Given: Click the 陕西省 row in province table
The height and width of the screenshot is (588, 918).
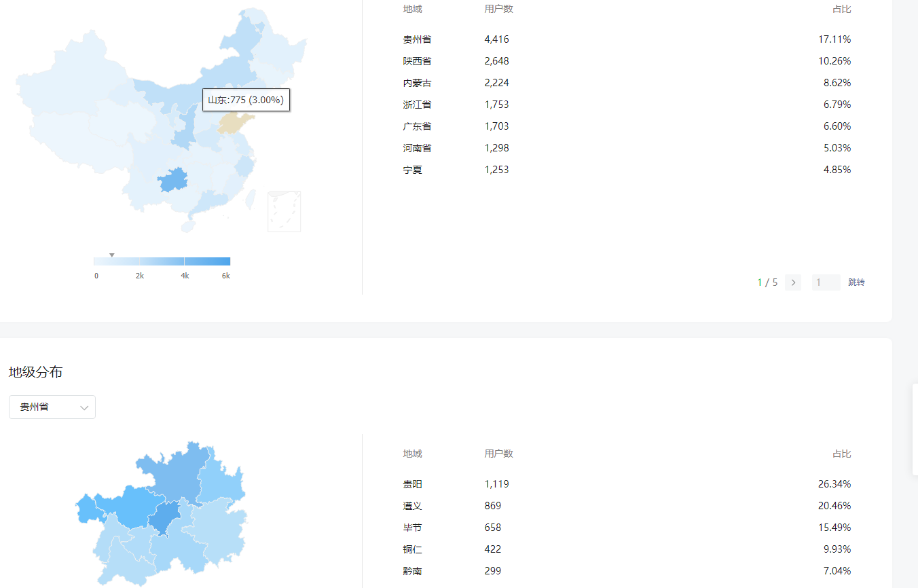Looking at the screenshot, I should tap(627, 61).
